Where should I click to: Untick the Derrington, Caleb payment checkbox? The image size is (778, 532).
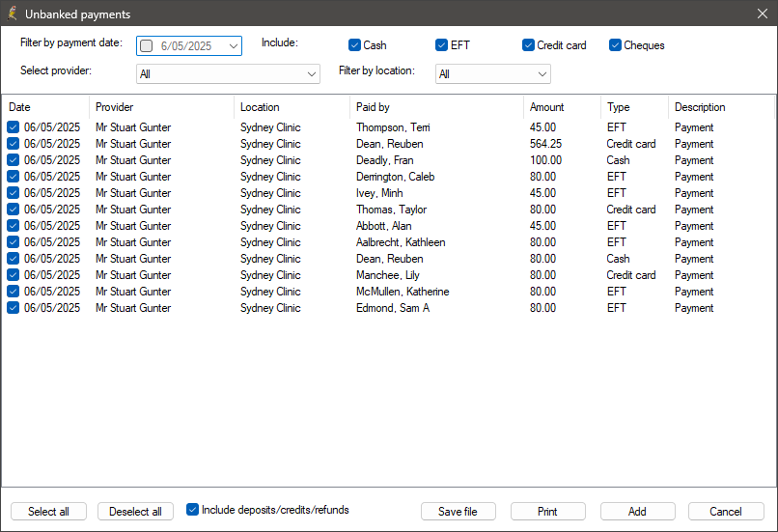pos(13,177)
